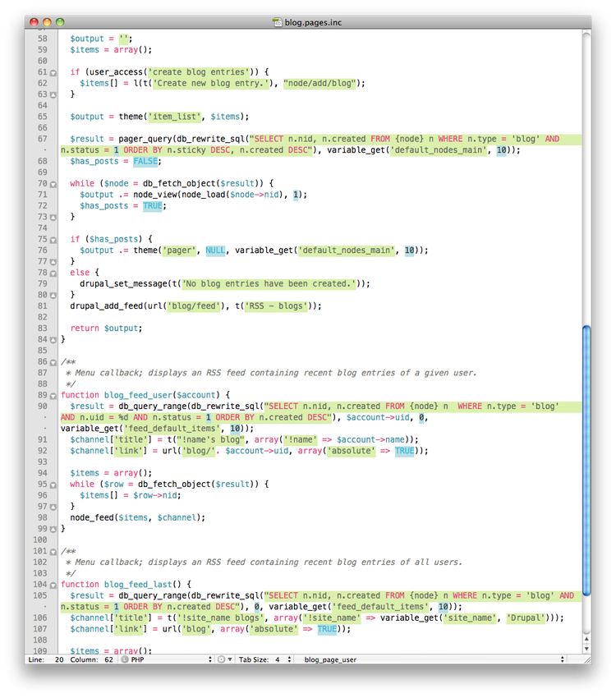Viewport: 616px width, 698px height.
Task: Collapse the fold marker at line 61
Action: tap(53, 72)
